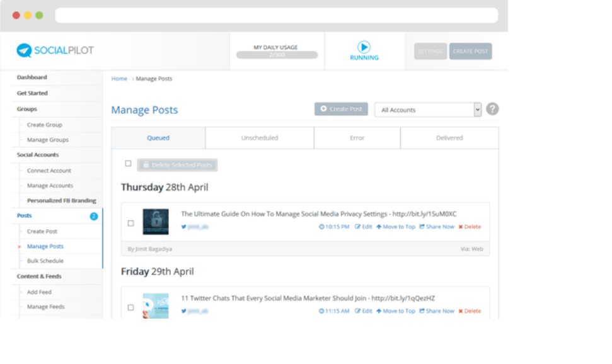Move Privacy Settings post to top
Viewport: 612px width, 364px height.
(396, 227)
